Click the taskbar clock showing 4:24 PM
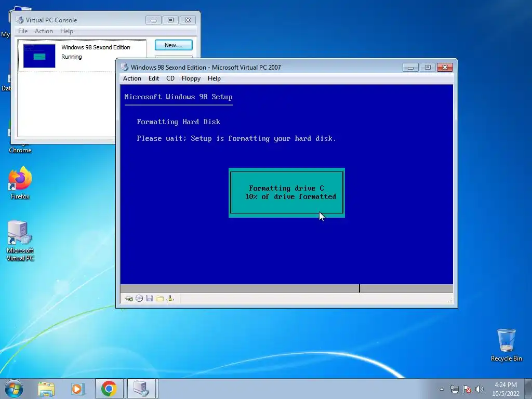 pyautogui.click(x=506, y=389)
